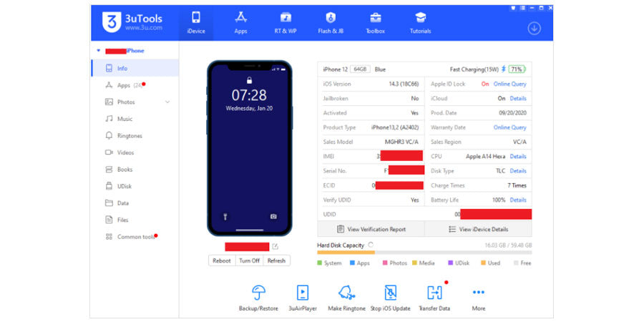Click the Turn Off button

pos(249,260)
